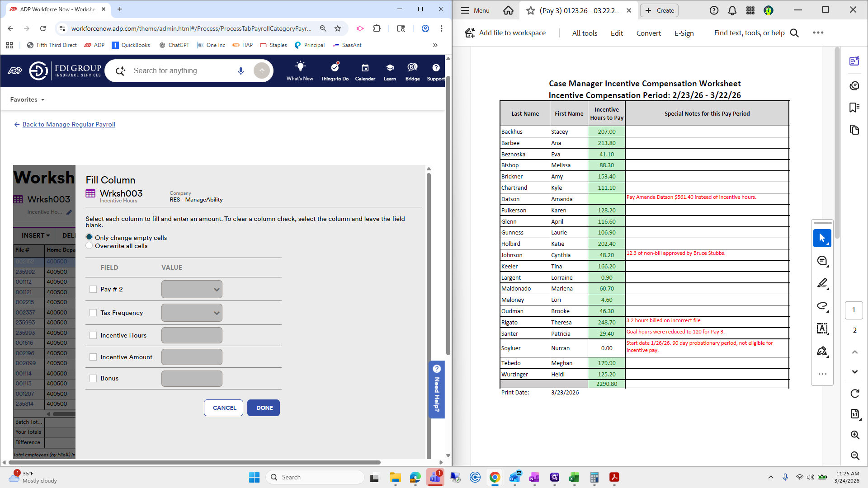Viewport: 868px width, 488px height.
Task: Follow the Back to Manage Regular Payroll link
Action: tap(69, 124)
